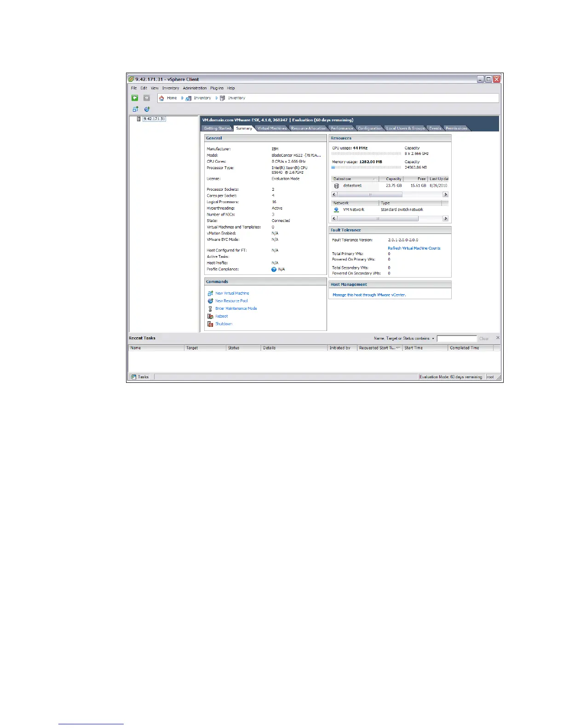The width and height of the screenshot is (563, 728).
Task: Click the Enter Maintenance Mode link
Action: (236, 309)
